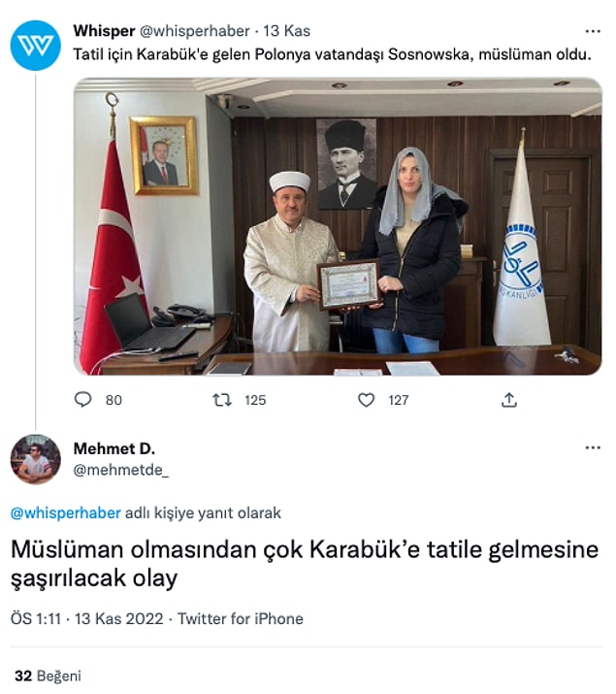Retweet the Whisper post via retweet icon
The image size is (616, 694).
(x=222, y=400)
